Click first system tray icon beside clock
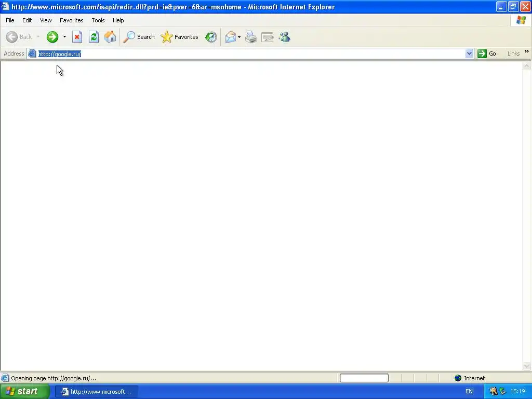532x399 pixels. (x=493, y=392)
